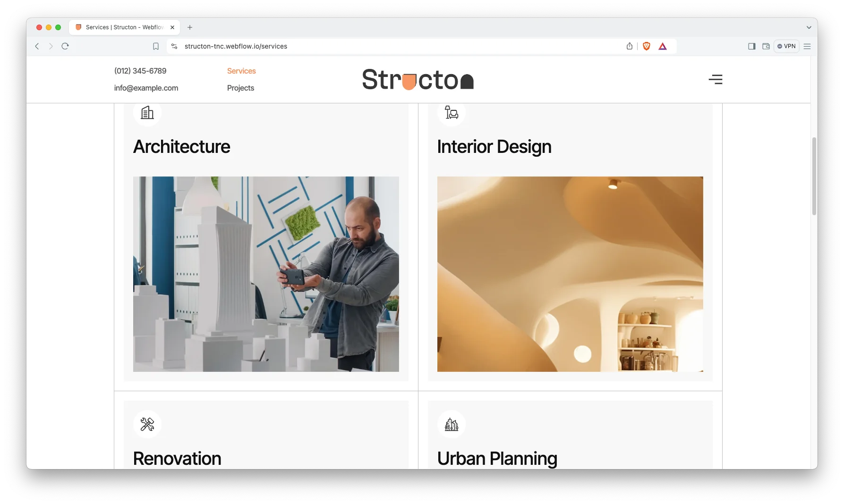Go to the Services nav link
This screenshot has height=504, width=844.
pyautogui.click(x=241, y=71)
